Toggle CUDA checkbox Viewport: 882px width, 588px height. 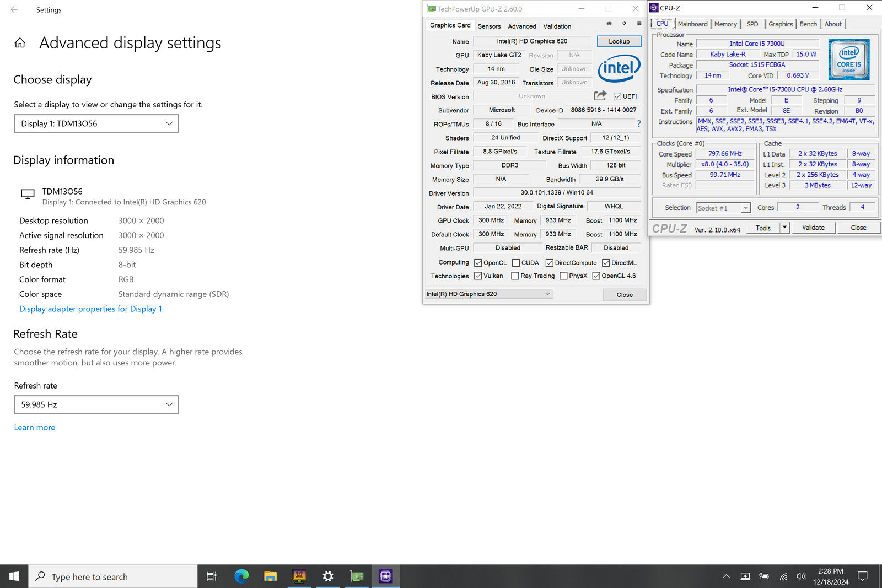pos(516,263)
